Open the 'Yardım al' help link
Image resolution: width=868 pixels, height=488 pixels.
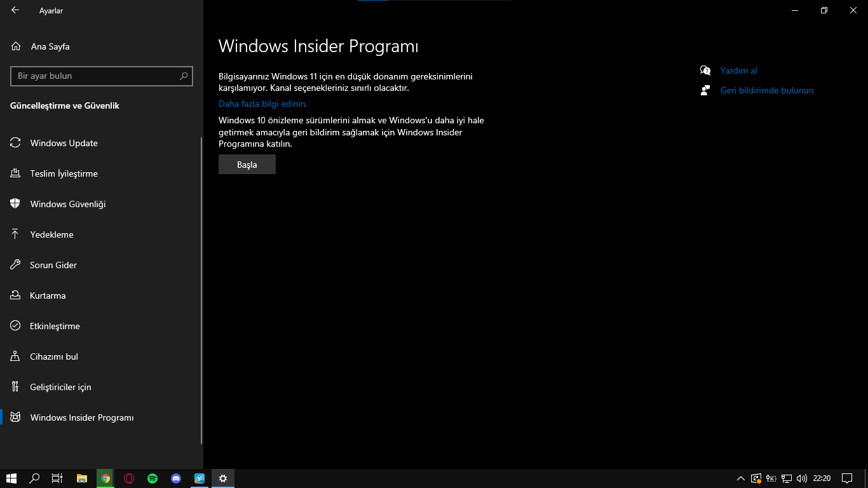point(738,71)
